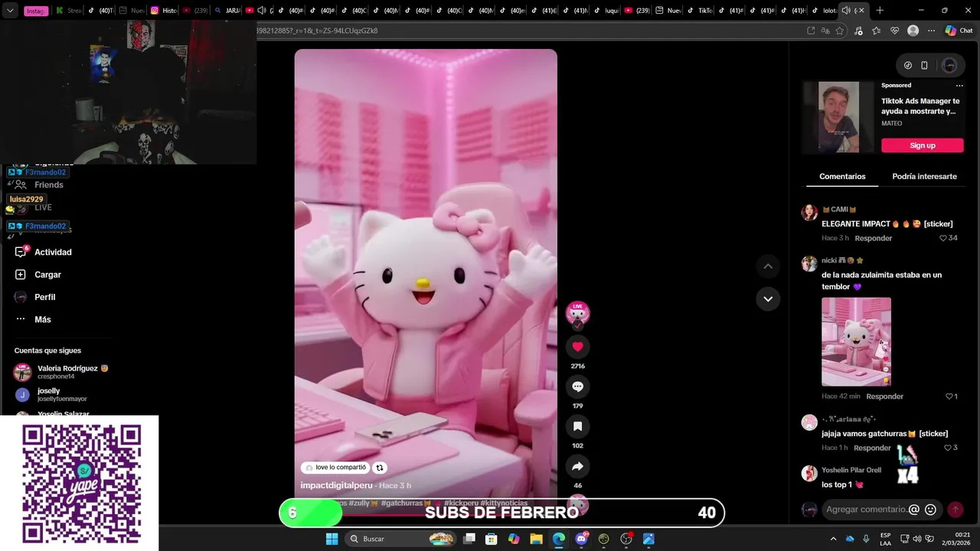Like nicki's comment heart

(x=949, y=396)
